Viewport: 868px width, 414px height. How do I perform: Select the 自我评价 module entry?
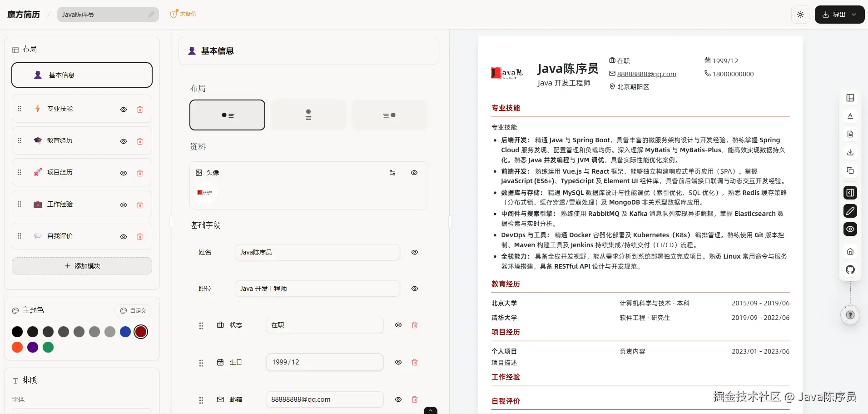pos(82,236)
